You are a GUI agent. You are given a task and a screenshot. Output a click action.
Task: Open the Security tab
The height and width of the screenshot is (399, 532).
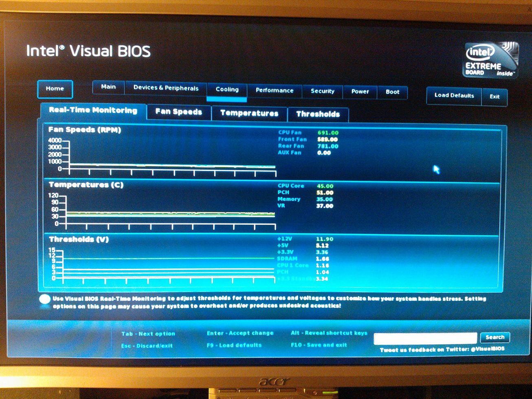click(322, 91)
